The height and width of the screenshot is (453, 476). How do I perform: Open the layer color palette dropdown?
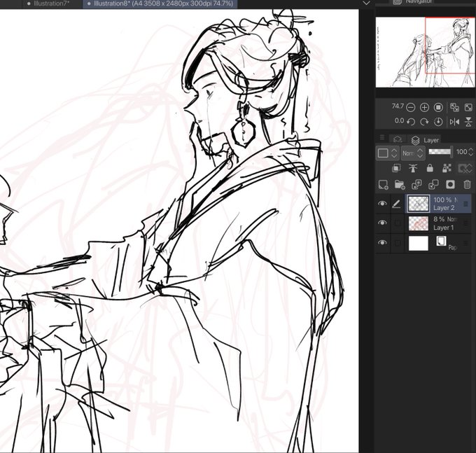coord(387,153)
